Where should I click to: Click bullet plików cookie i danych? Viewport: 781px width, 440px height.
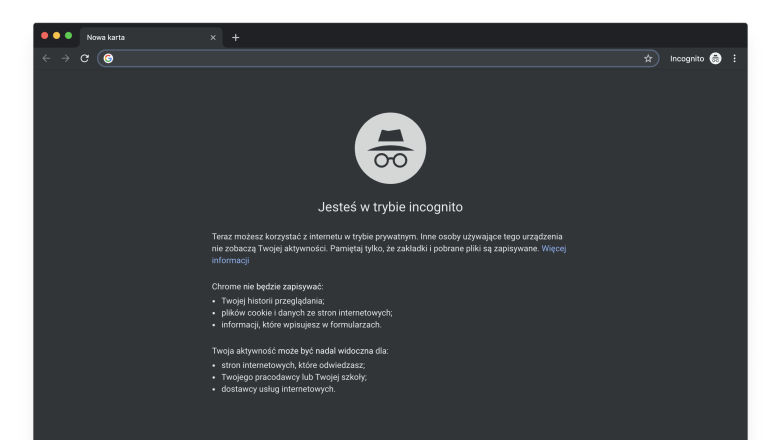(307, 313)
